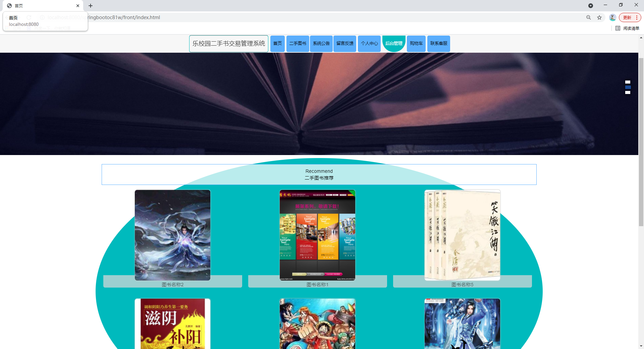Contact support via 联系客服
Viewport: 644px width, 349px height.
439,44
